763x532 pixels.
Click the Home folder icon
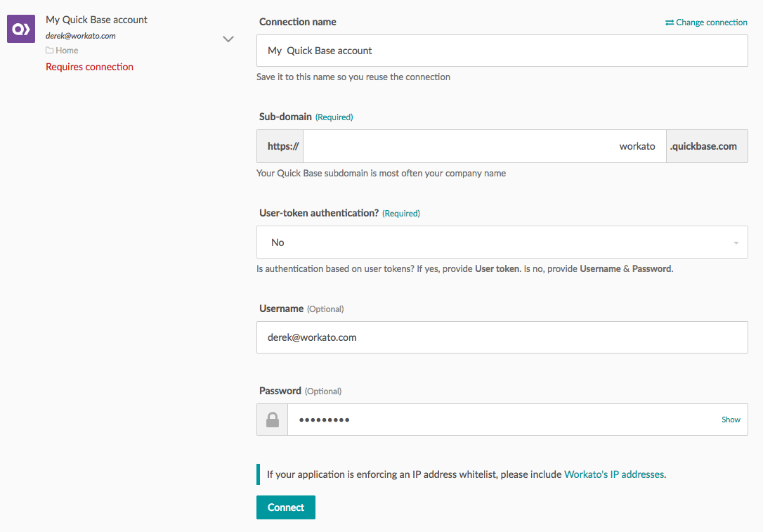point(50,51)
